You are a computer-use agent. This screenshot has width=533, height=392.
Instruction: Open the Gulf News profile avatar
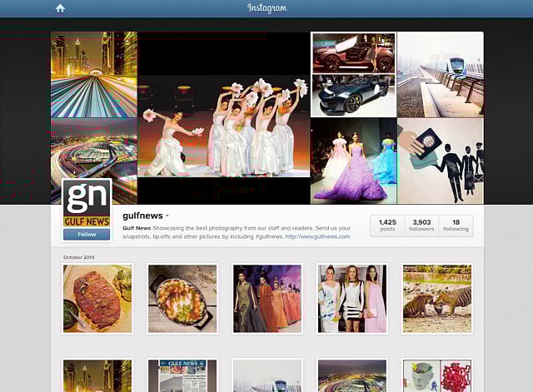click(x=87, y=204)
